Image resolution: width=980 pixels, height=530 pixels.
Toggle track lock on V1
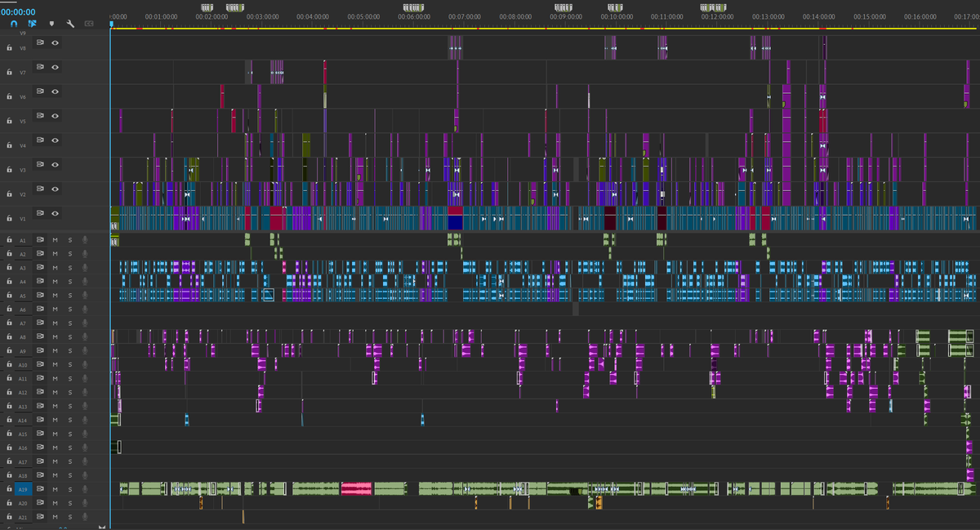[8, 219]
